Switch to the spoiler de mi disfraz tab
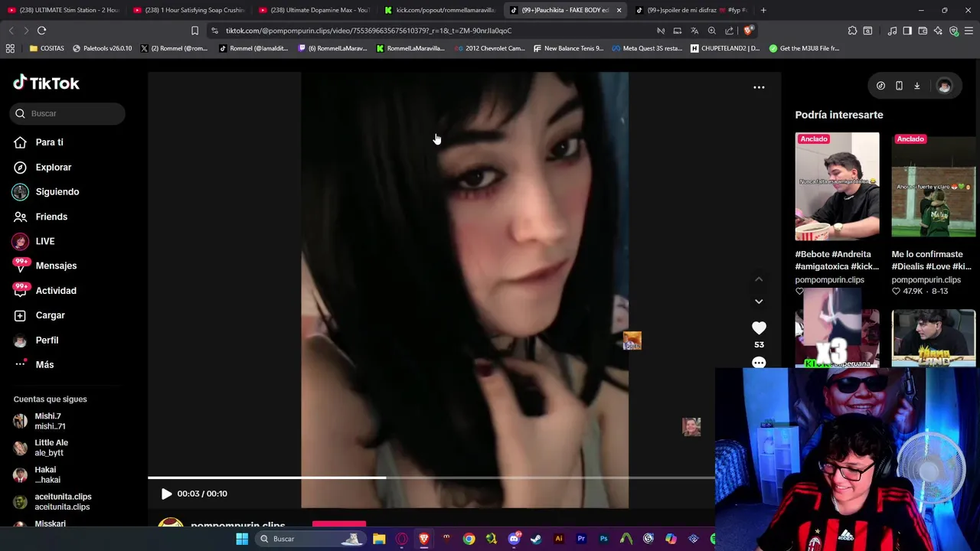Viewport: 980px width, 551px height. (691, 10)
